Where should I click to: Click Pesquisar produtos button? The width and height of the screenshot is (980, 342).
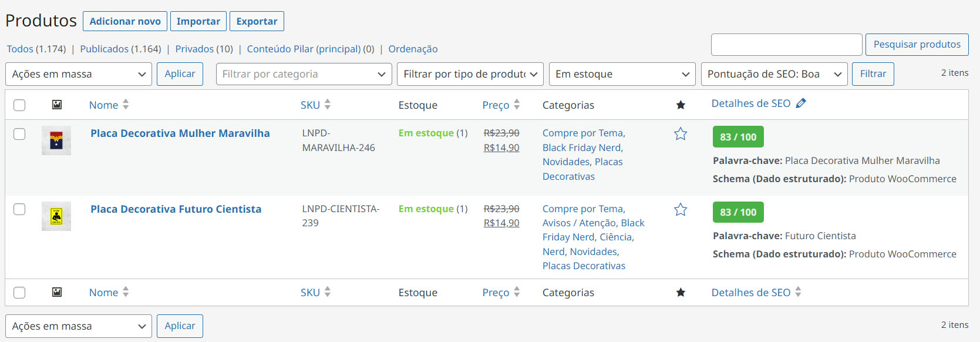click(x=917, y=45)
